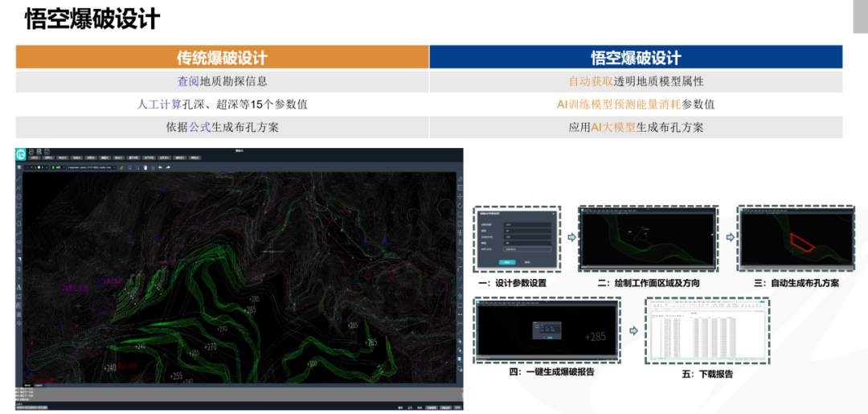
Task: Select the Rotate tool in right toolbar
Action: tap(460, 206)
